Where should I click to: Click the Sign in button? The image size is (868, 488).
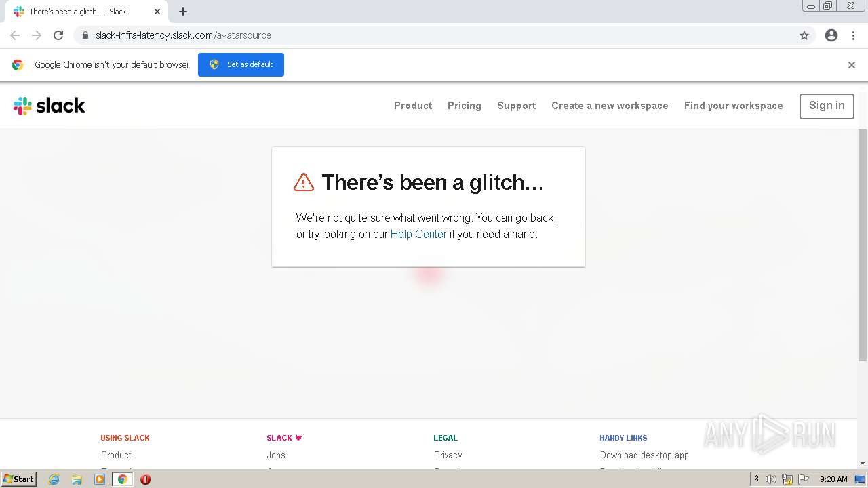827,106
